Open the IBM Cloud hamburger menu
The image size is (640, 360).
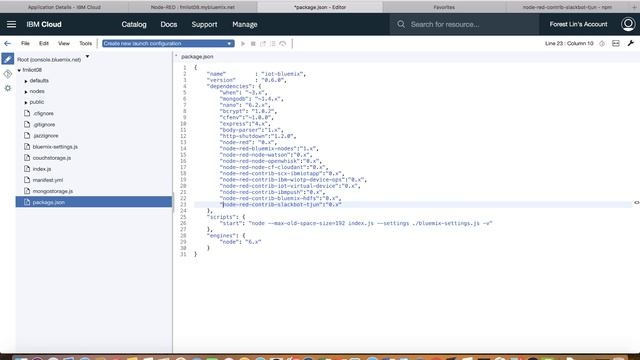tap(11, 24)
